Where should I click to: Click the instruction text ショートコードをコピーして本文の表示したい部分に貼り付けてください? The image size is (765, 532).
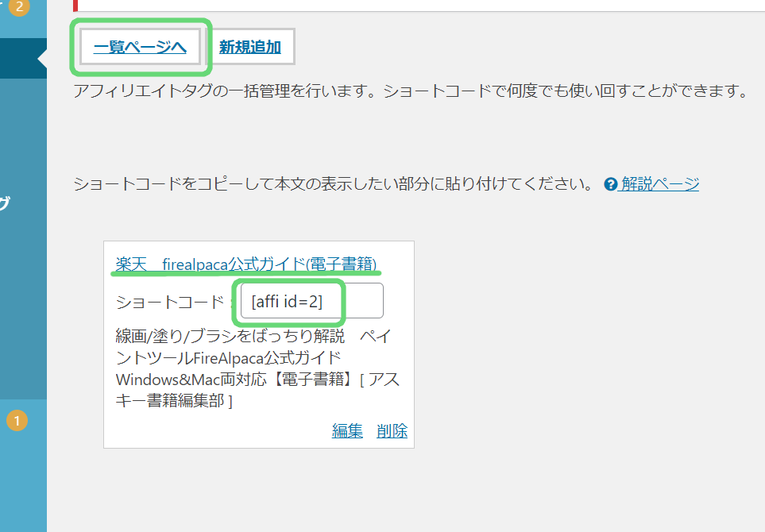pos(333,184)
